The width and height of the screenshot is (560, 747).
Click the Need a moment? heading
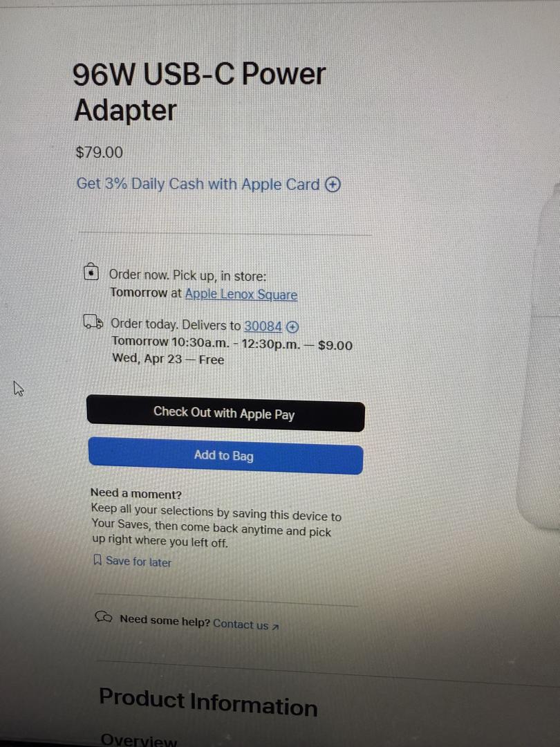[x=136, y=494]
